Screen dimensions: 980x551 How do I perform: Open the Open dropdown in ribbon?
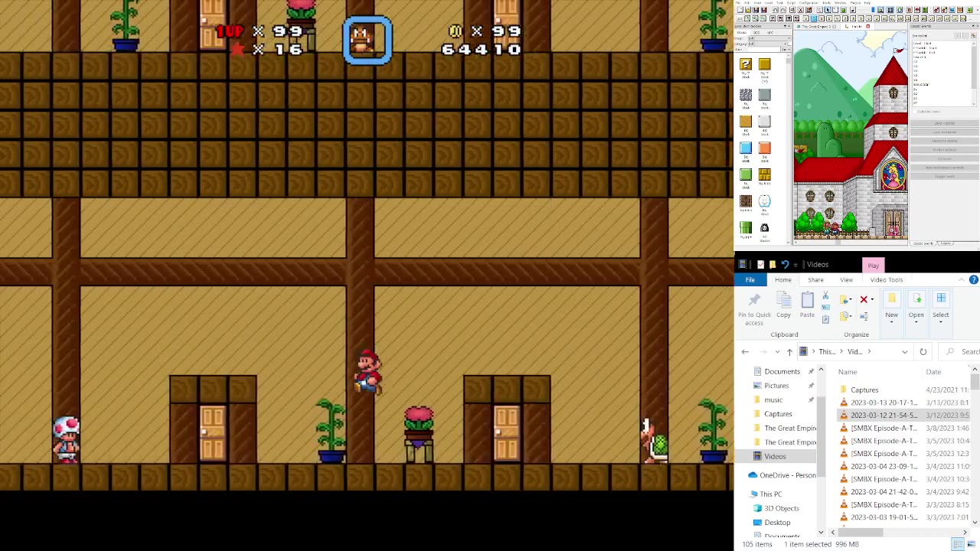pyautogui.click(x=916, y=308)
